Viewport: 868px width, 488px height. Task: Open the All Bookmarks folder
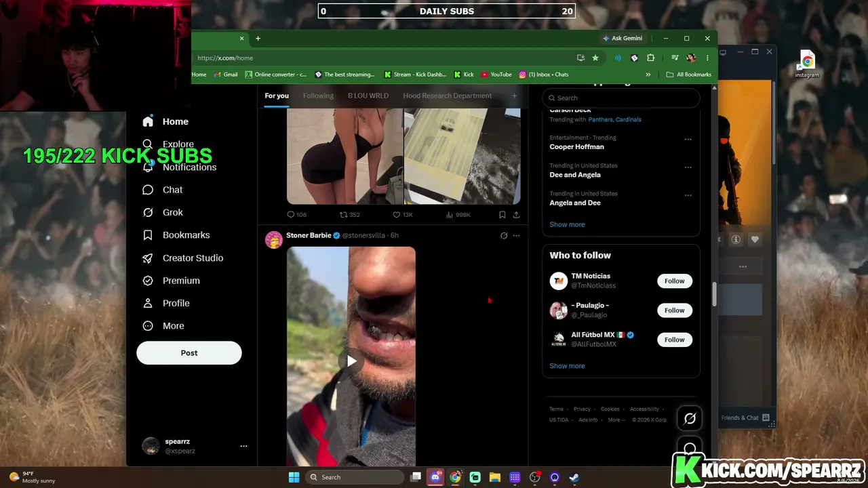coord(688,75)
